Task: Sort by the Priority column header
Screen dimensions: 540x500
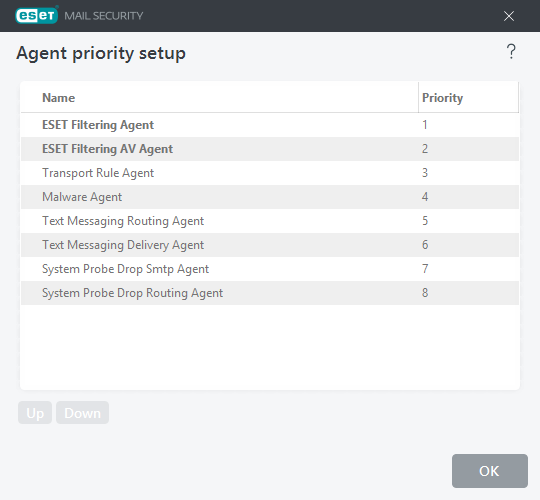Action: pos(468,97)
